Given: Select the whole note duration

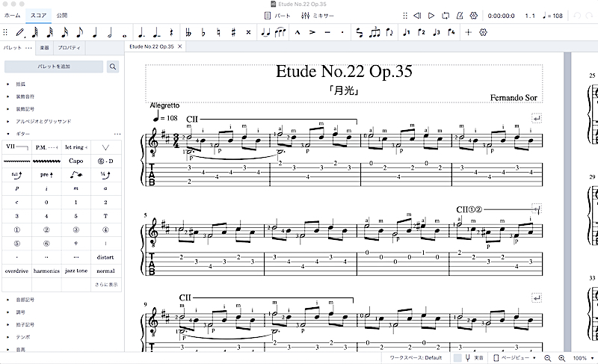Looking at the screenshot, I should pos(125,34).
